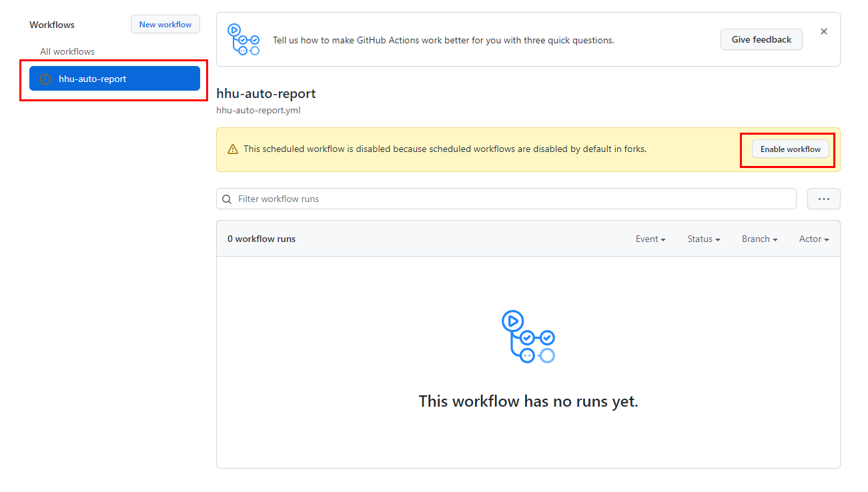Open the three-dots workflow options menu
The height and width of the screenshot is (492, 868).
pos(824,199)
